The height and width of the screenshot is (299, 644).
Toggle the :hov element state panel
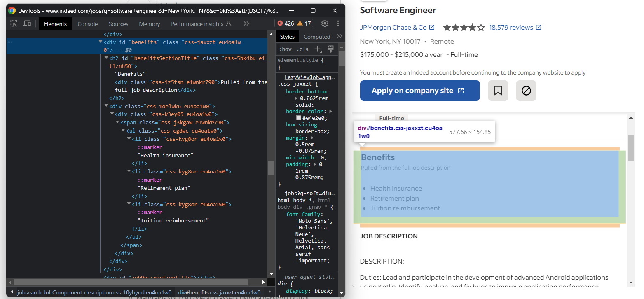tap(285, 49)
